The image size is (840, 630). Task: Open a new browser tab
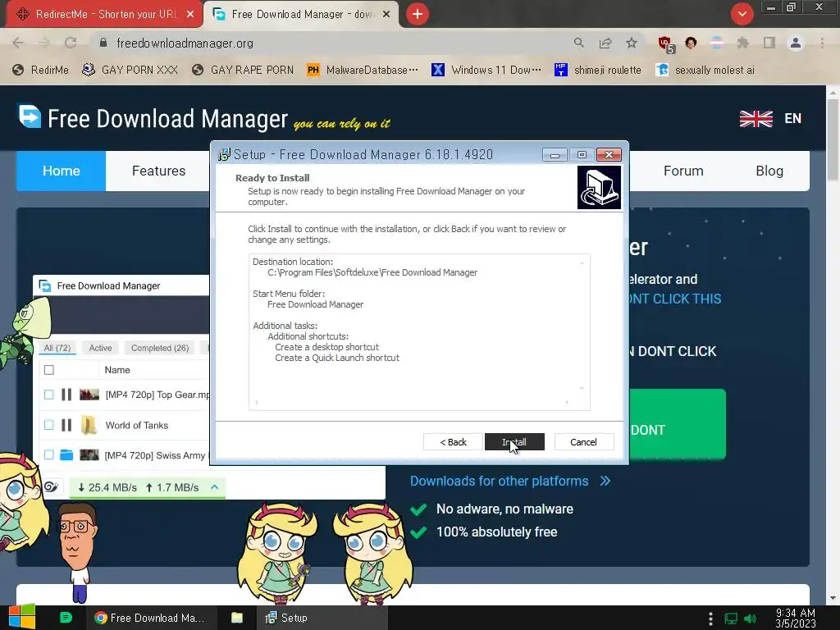click(x=418, y=14)
